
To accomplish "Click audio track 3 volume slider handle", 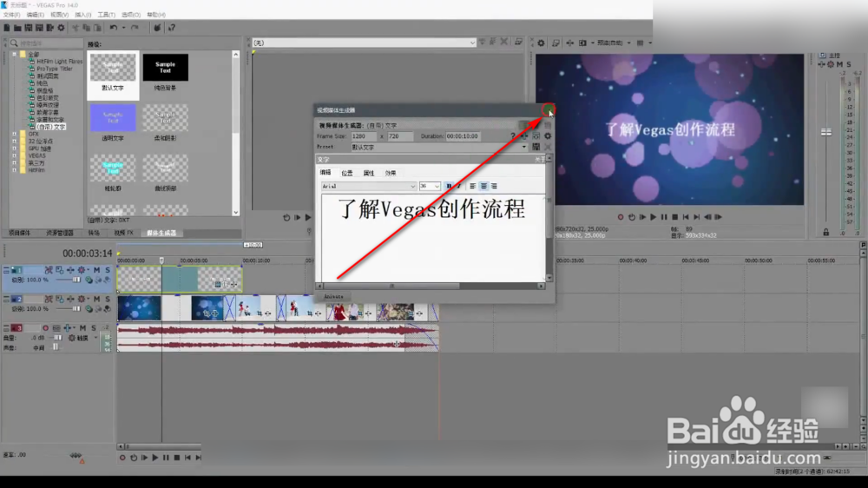I will 57,338.
